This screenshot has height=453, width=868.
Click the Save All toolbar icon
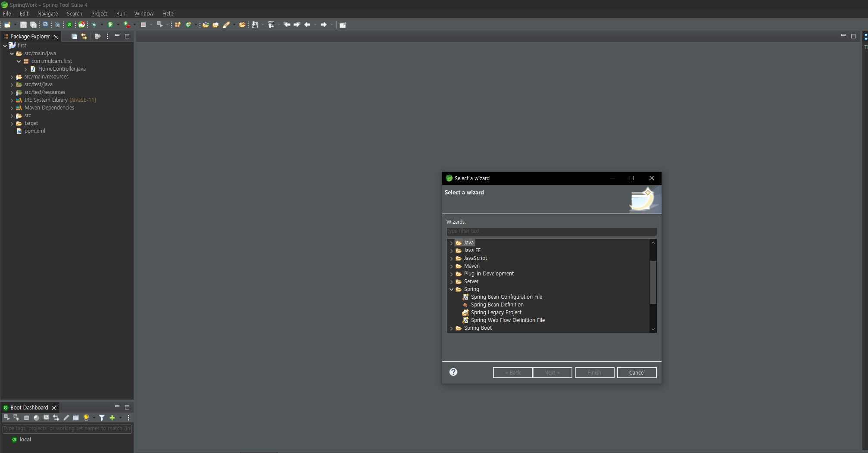click(x=33, y=25)
